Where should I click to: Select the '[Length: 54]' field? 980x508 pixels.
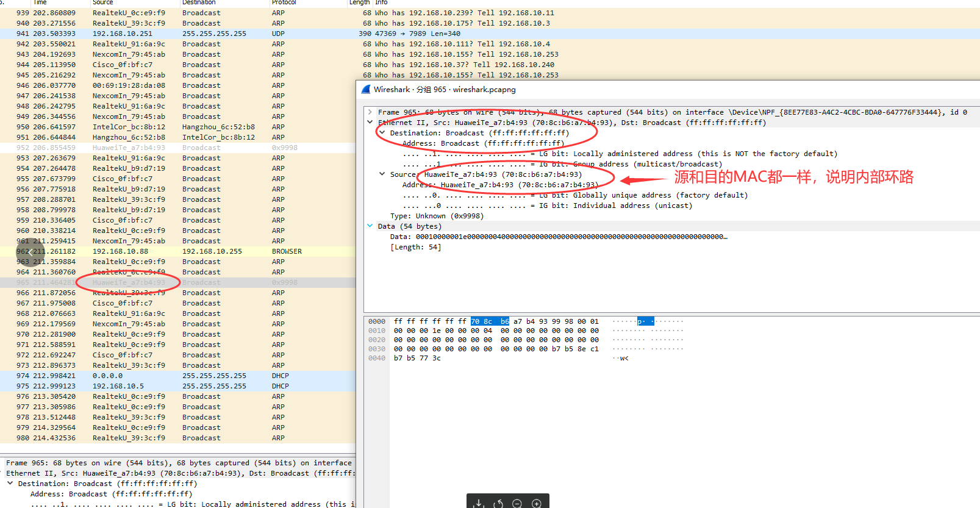(x=415, y=247)
